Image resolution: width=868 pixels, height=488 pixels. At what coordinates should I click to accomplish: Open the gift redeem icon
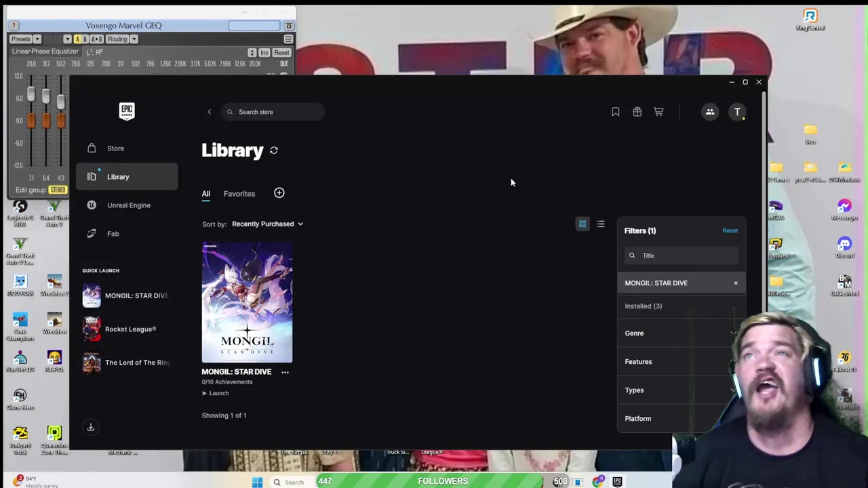point(637,112)
